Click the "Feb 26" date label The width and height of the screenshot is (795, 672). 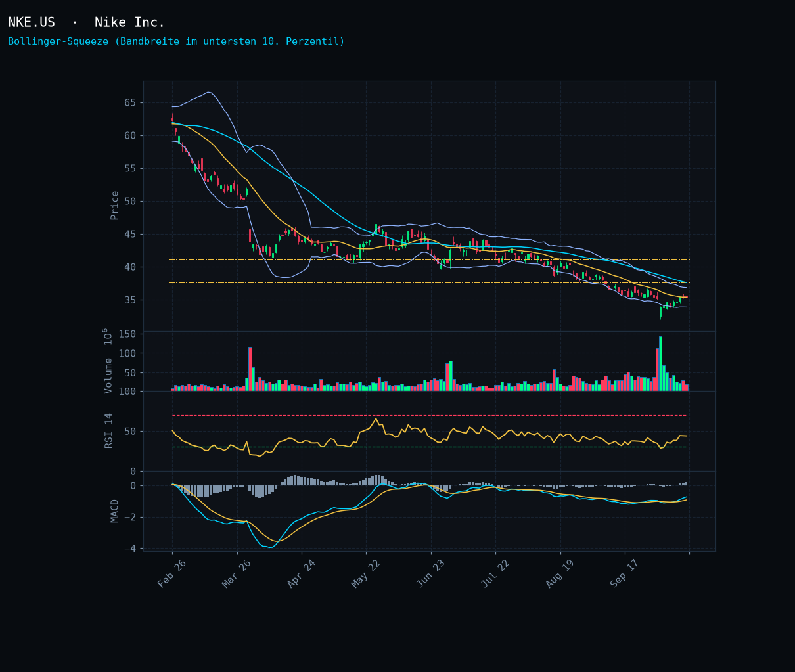coord(171,573)
